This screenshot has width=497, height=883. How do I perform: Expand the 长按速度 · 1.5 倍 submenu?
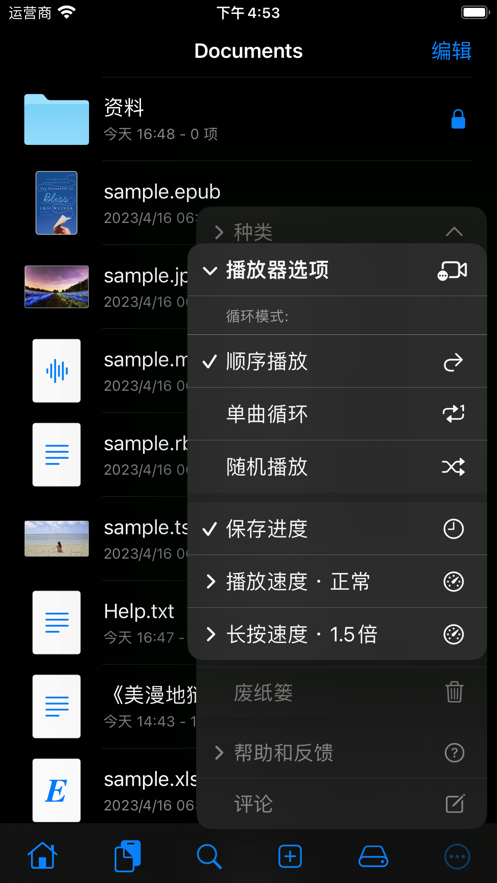(337, 635)
